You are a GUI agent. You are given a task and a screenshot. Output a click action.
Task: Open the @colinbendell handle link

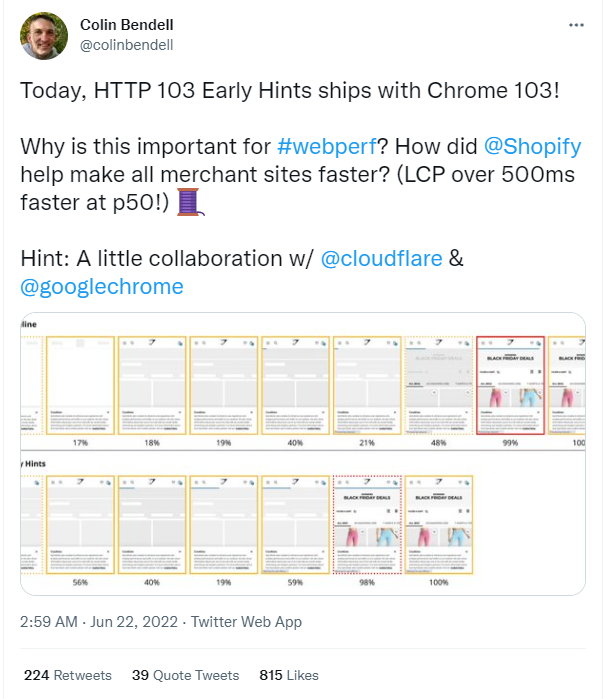(x=127, y=45)
